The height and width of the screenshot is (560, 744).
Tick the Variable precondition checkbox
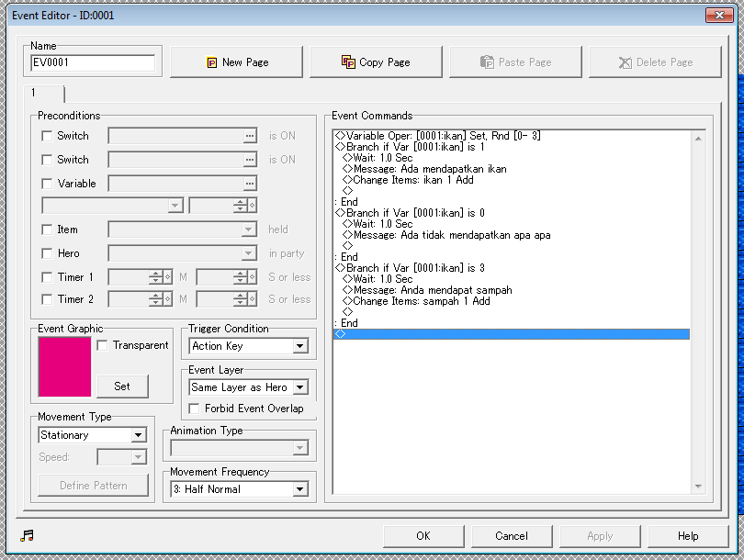click(x=47, y=184)
